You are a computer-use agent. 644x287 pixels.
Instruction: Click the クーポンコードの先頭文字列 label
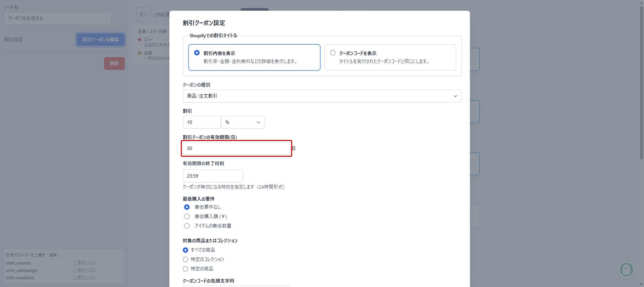(x=208, y=281)
